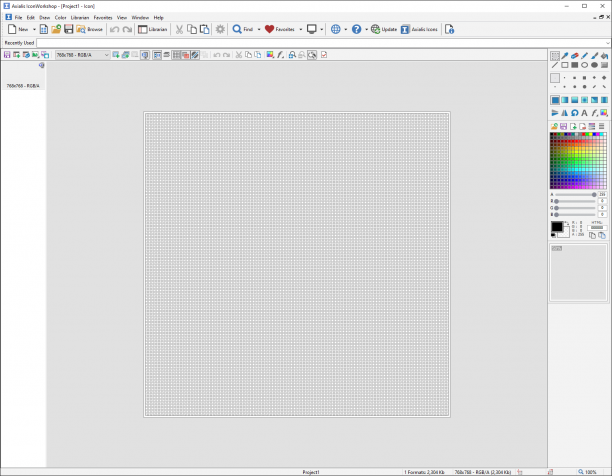612x476 pixels.
Task: Select the rectangular selection tool
Action: (555, 56)
